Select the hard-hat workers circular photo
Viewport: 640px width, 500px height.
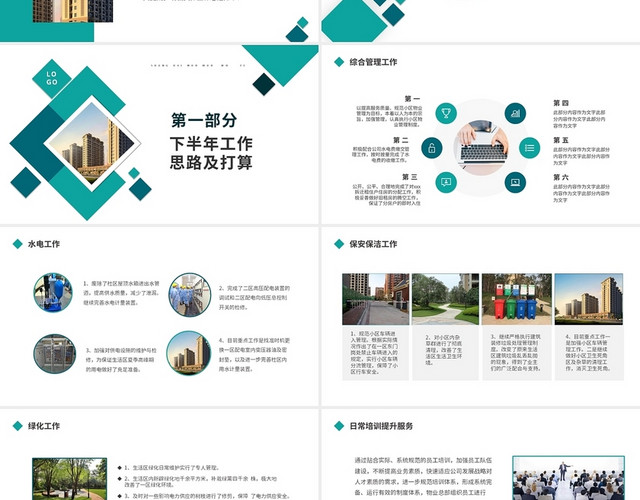point(190,295)
